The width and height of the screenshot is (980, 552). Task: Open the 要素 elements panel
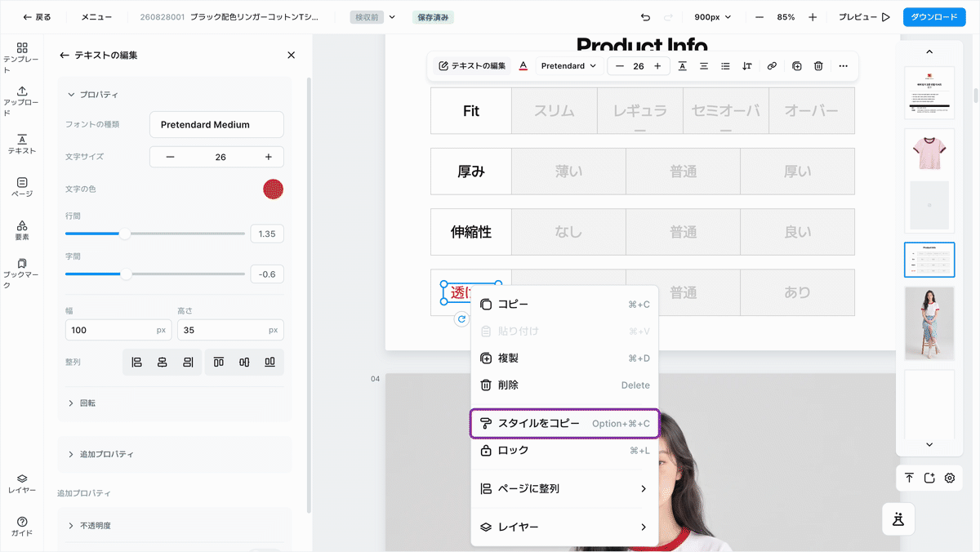[x=22, y=230]
